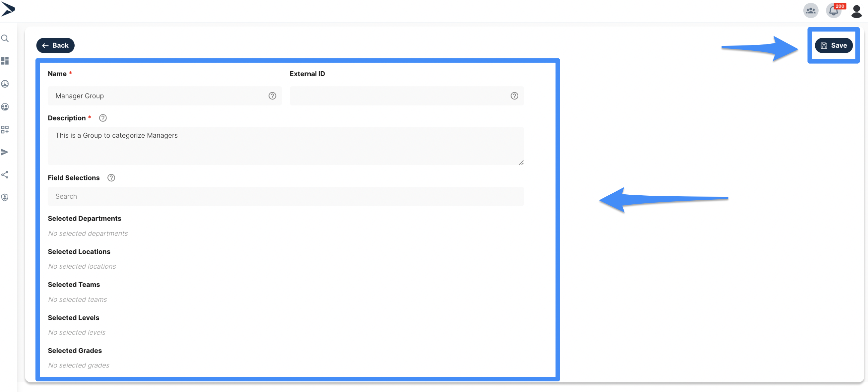
Task: Click the share nodes icon in sidebar
Action: click(5, 174)
